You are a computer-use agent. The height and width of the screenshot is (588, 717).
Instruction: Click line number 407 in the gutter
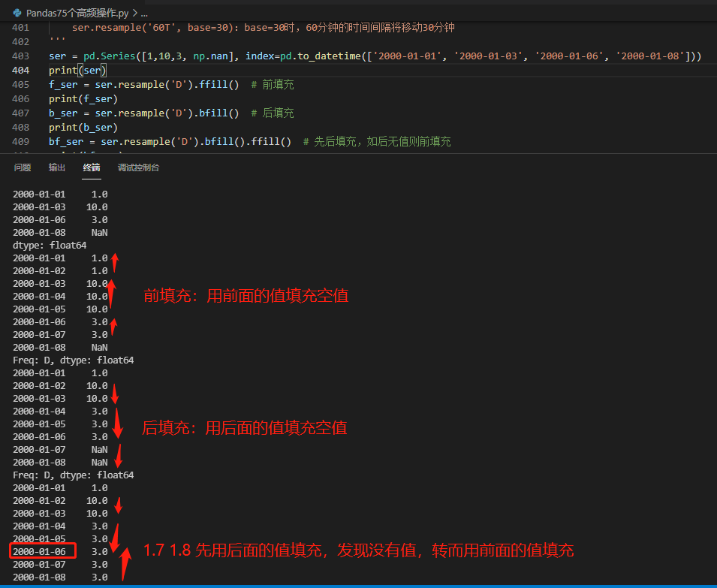point(20,113)
